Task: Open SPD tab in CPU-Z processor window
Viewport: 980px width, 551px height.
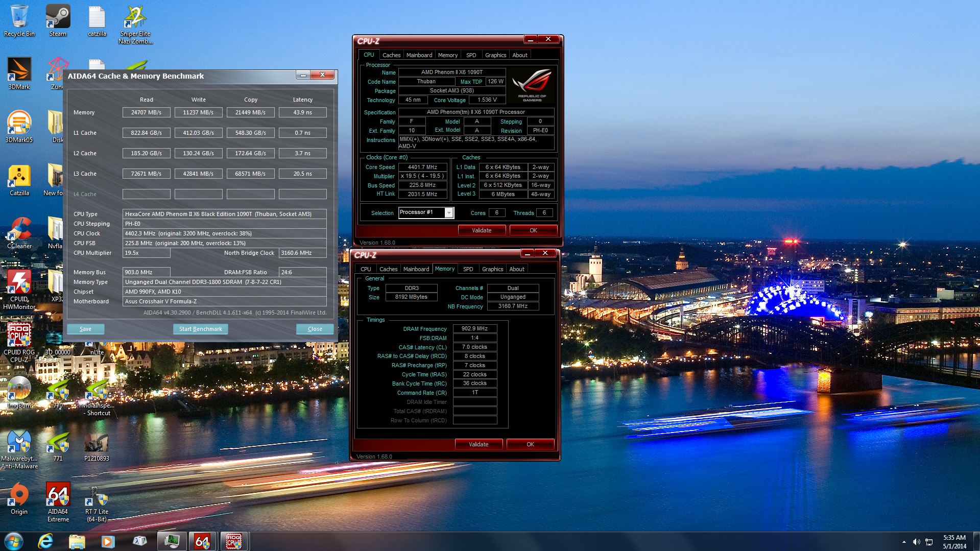Action: (x=471, y=55)
